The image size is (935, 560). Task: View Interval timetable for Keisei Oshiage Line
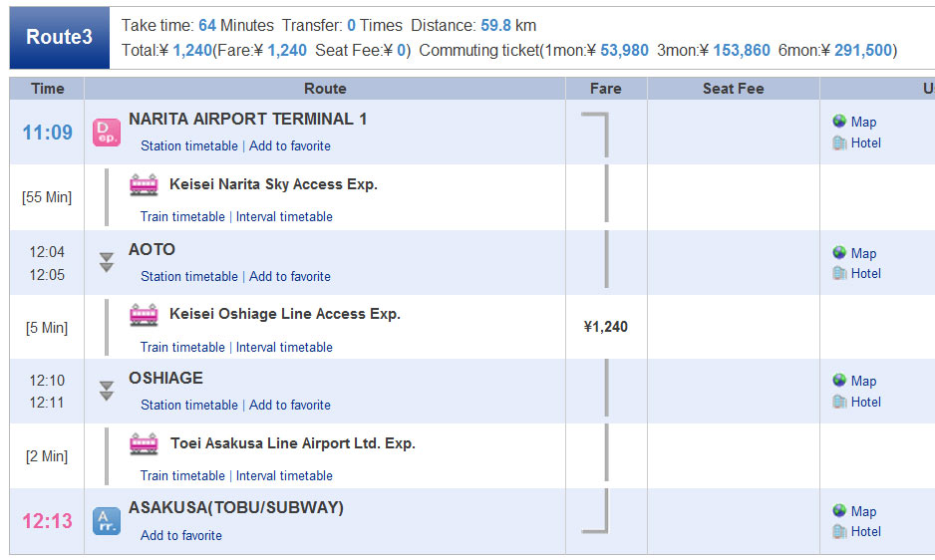(284, 348)
